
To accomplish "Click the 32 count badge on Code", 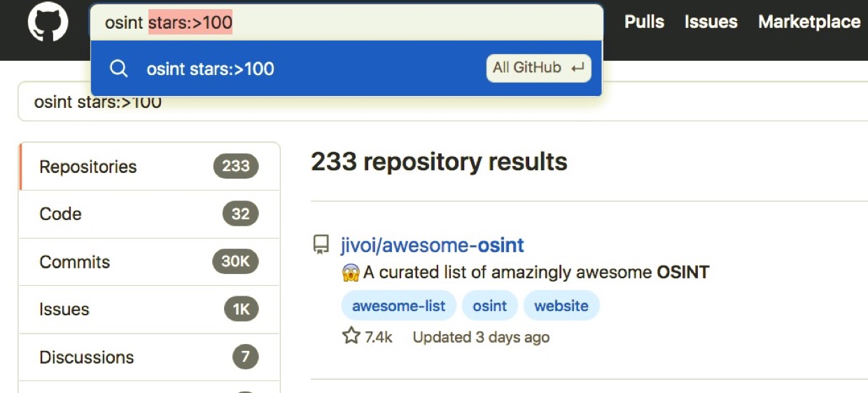I will 240,214.
